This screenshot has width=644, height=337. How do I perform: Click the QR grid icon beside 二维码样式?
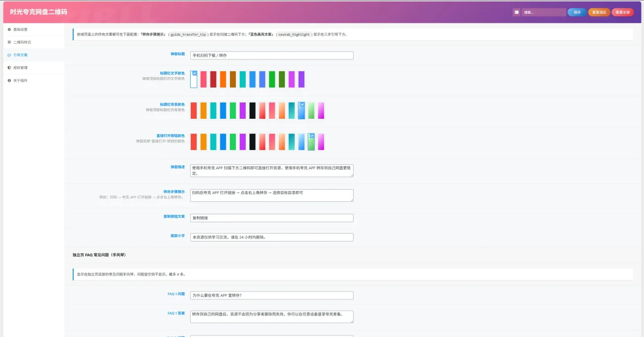coord(9,42)
